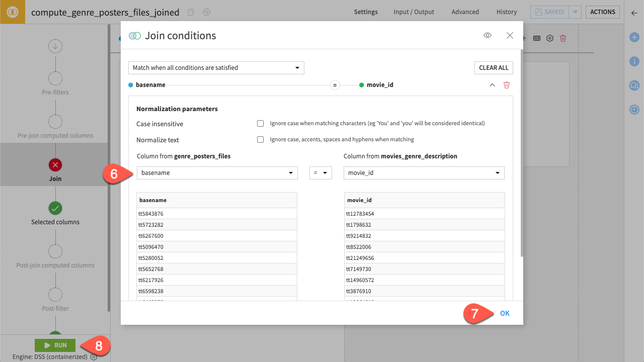Click the join recipe icon at top-left
The width and height of the screenshot is (644, 362).
pos(13,12)
